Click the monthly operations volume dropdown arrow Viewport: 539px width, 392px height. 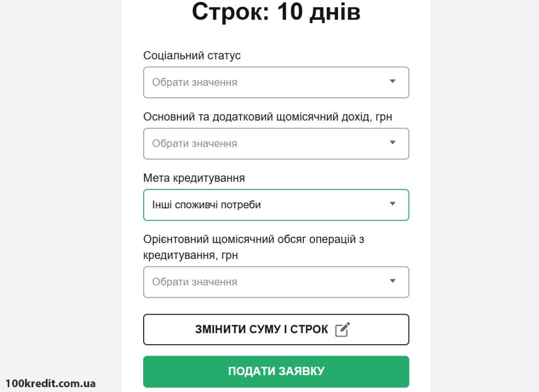point(393,281)
